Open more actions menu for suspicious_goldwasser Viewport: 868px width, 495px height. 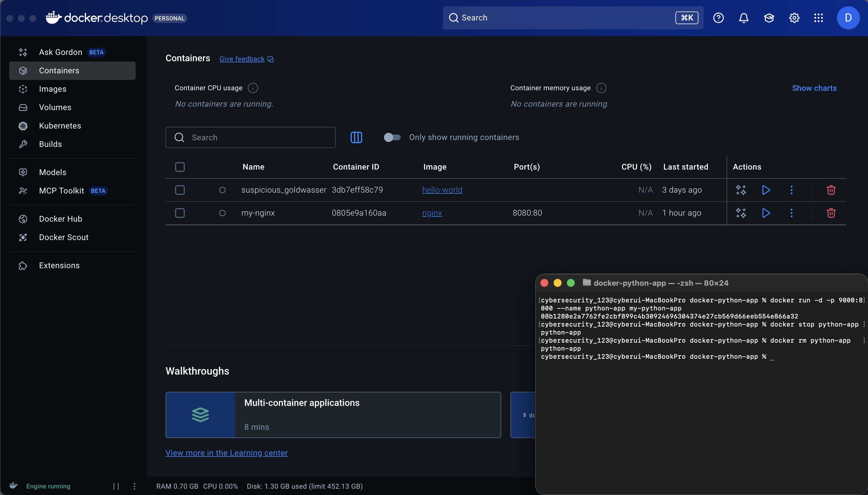point(791,190)
